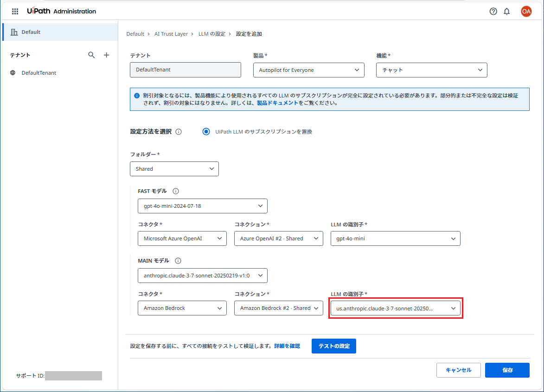Open the Microsoft Azure OpenAI connector dropdown
Image resolution: width=544 pixels, height=392 pixels.
(182, 238)
